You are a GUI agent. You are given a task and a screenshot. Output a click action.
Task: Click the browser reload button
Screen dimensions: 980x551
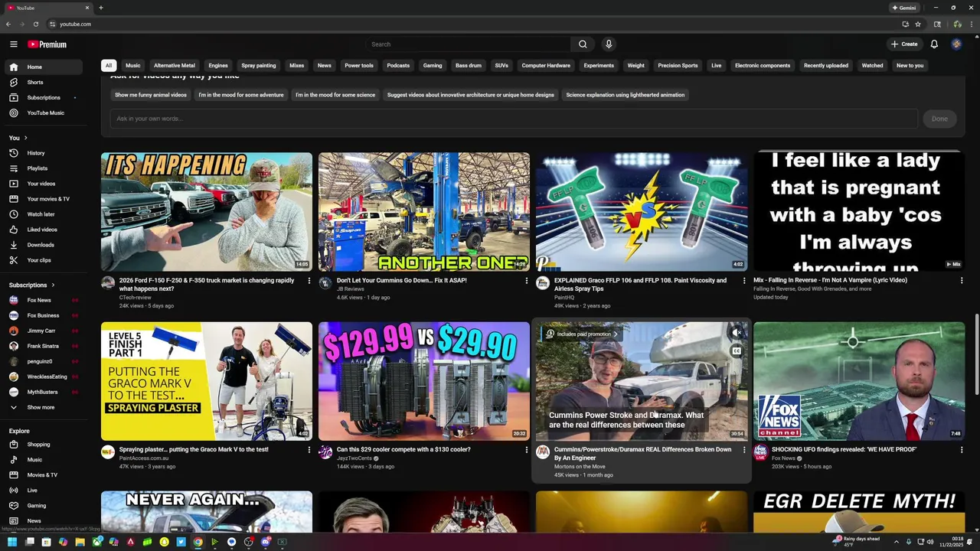tap(35, 24)
